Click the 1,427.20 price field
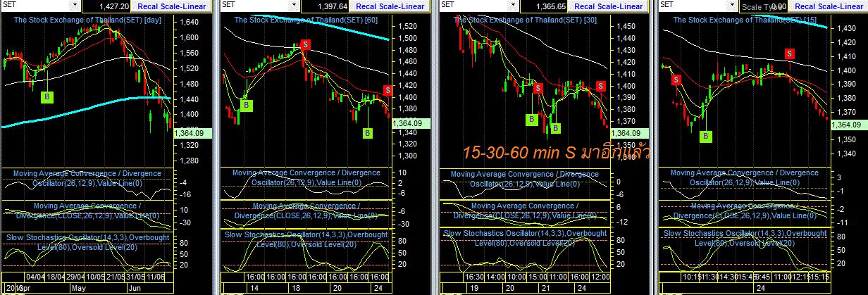868x295 pixels. 106,6
